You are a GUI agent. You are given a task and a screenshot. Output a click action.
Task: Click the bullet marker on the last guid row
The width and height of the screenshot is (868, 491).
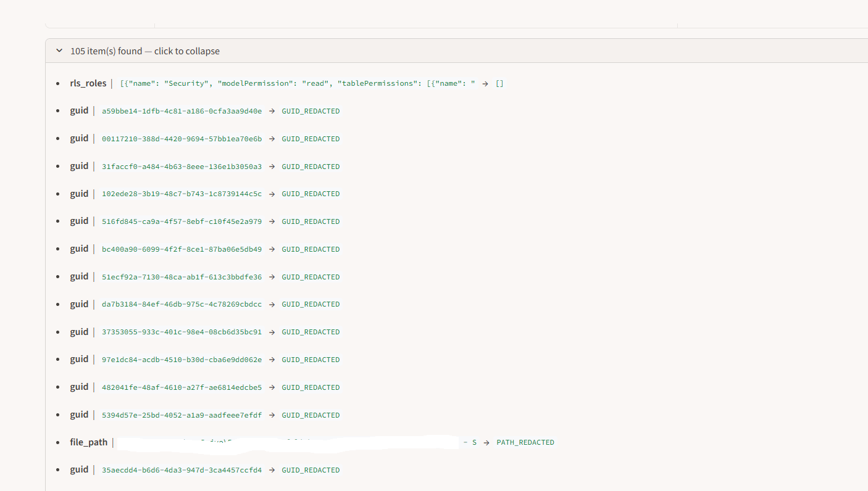click(58, 469)
